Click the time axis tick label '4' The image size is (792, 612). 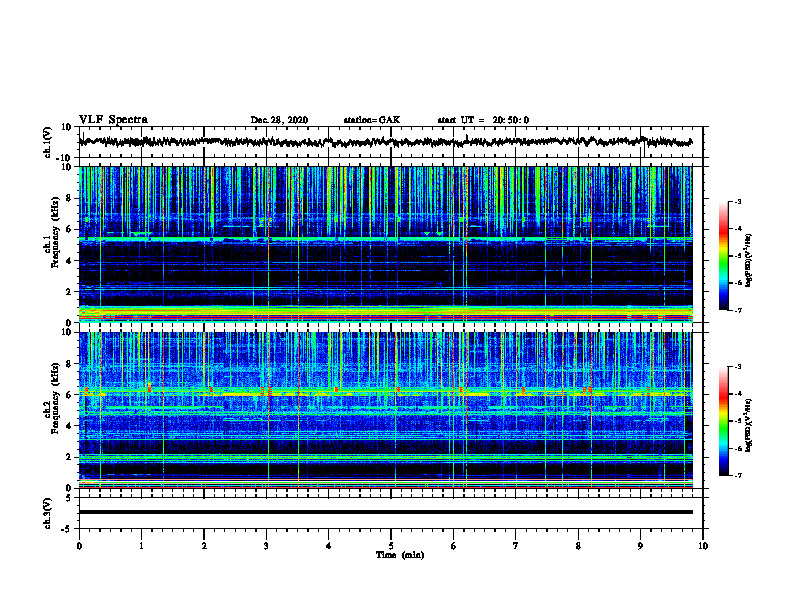[x=329, y=546]
